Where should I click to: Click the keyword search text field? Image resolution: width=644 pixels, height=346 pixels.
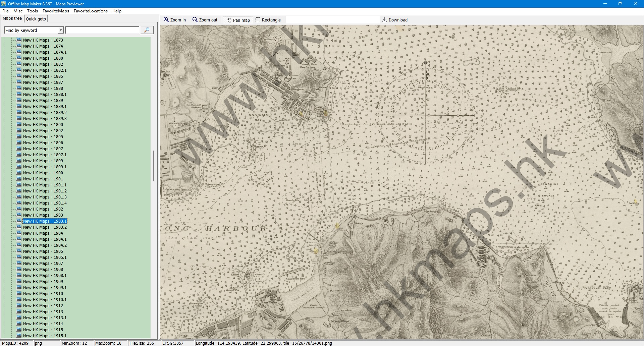pos(102,30)
